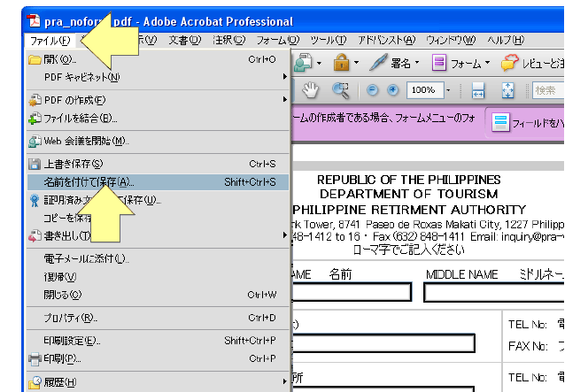Click the レビューと注釈 toolbar button
Image resolution: width=588 pixels, height=392 pixels.
[534, 63]
